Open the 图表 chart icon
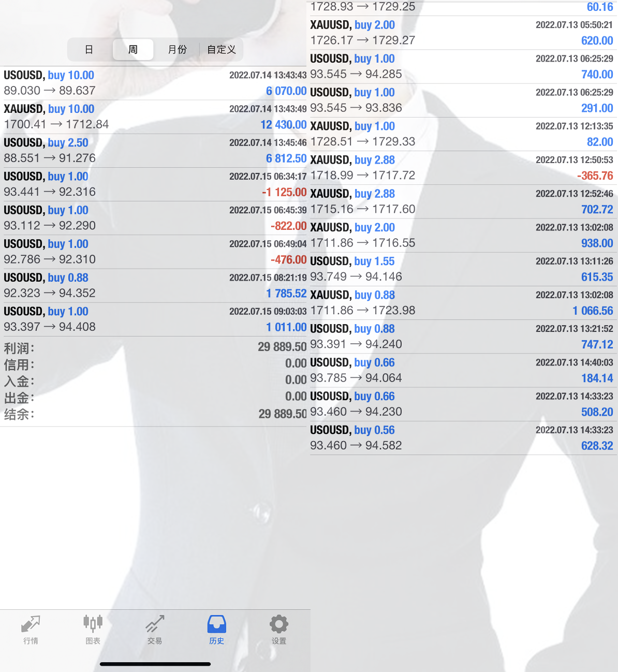Viewport: 618px width, 672px height. (x=93, y=629)
